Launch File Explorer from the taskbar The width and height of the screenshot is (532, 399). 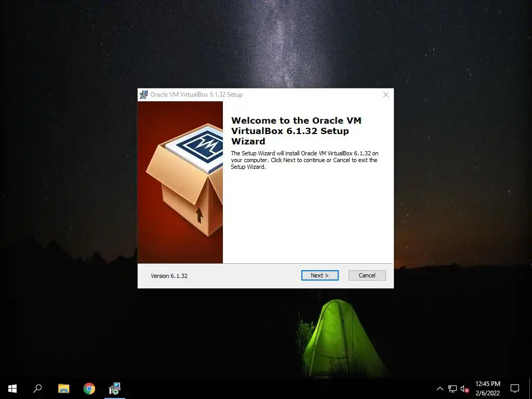(x=63, y=389)
